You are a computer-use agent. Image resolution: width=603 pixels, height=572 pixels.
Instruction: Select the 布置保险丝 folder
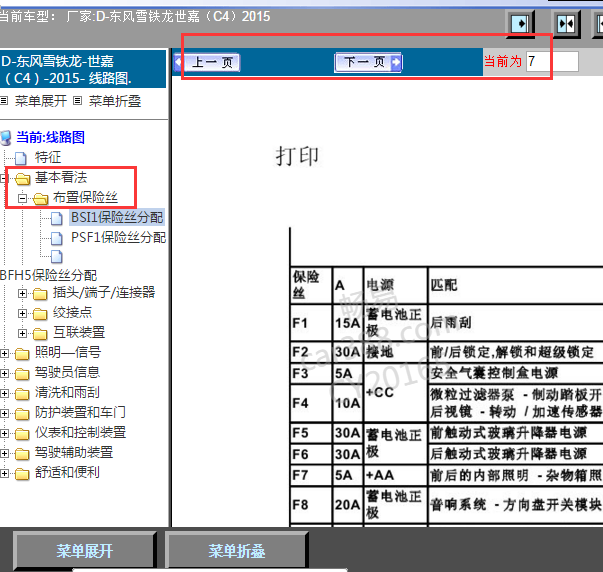tap(85, 197)
